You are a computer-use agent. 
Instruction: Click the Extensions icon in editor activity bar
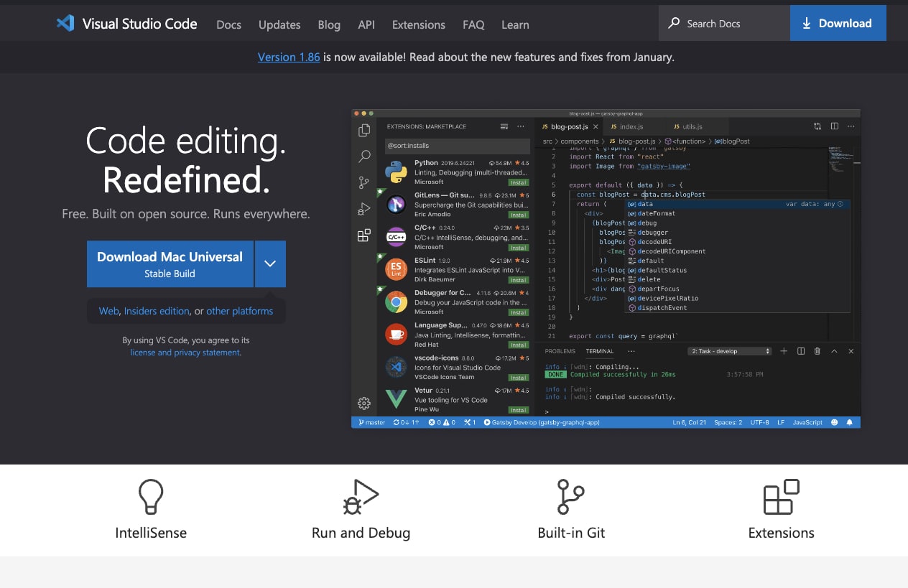pos(364,235)
